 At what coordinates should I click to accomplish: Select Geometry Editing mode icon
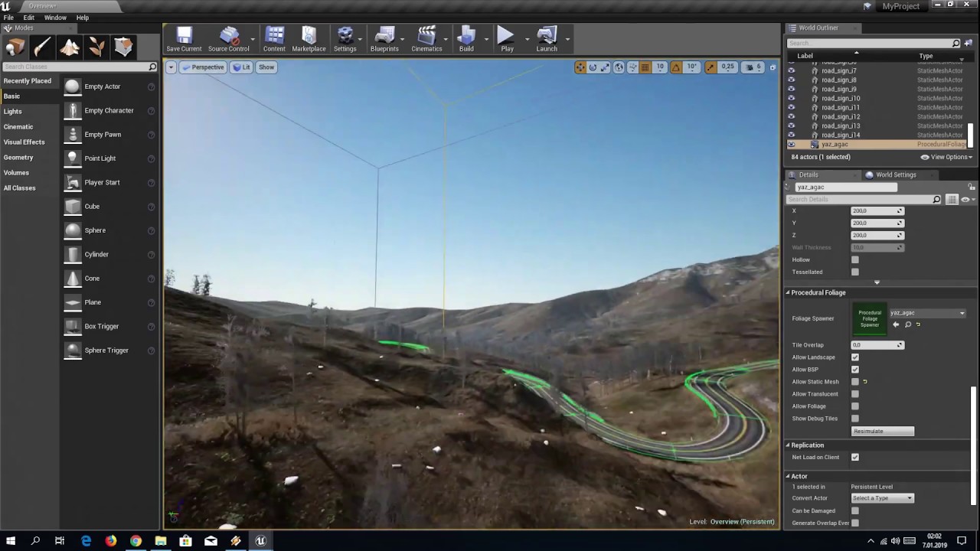tap(123, 47)
